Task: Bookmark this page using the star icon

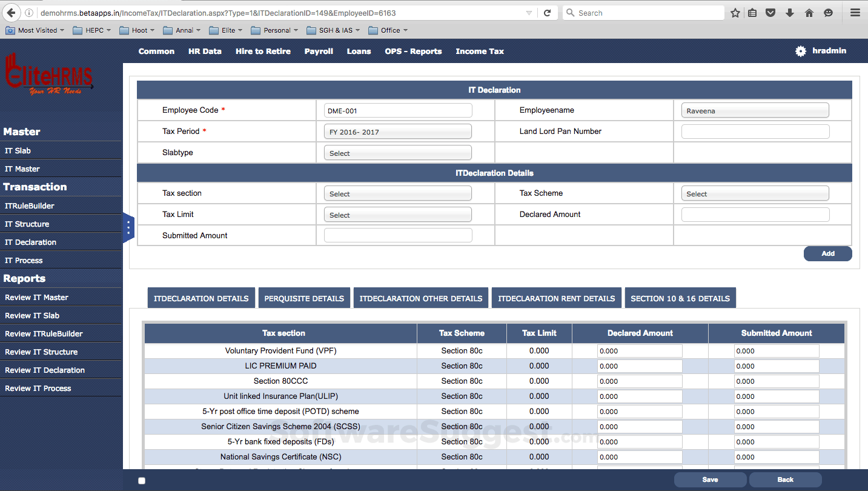Action: [x=735, y=12]
